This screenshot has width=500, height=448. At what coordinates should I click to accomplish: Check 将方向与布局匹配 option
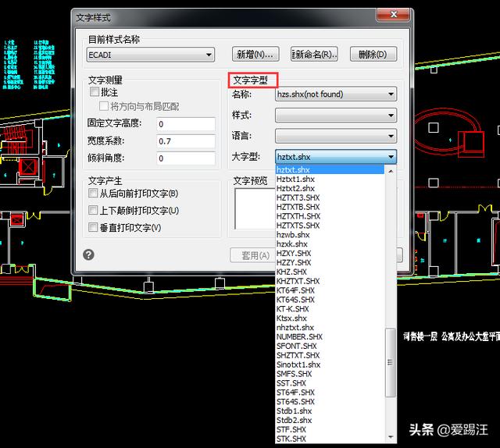click(x=104, y=106)
